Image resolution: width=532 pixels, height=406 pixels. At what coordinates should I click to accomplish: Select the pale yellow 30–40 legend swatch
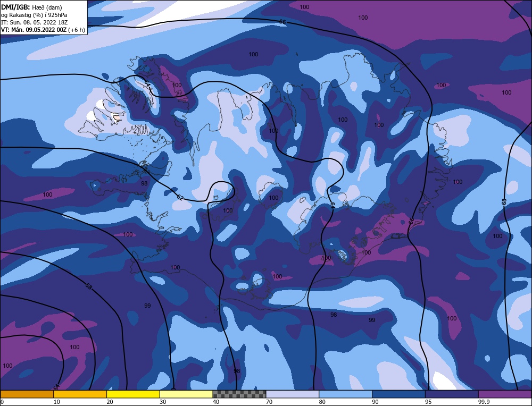tap(186, 394)
